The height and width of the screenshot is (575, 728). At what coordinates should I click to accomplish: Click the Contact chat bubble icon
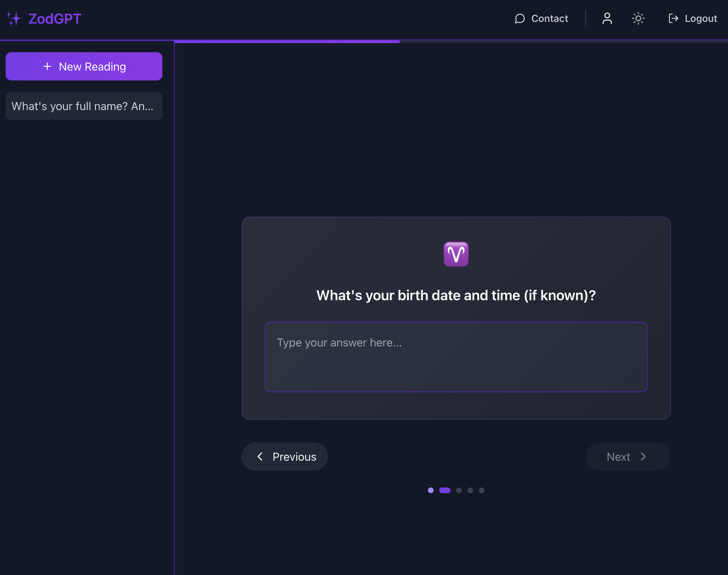click(520, 18)
